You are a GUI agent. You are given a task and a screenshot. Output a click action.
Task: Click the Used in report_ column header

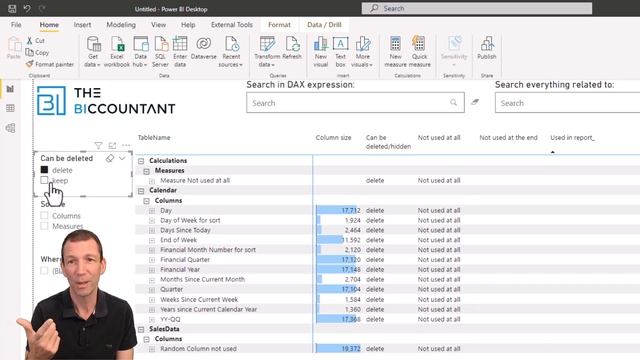pyautogui.click(x=572, y=138)
